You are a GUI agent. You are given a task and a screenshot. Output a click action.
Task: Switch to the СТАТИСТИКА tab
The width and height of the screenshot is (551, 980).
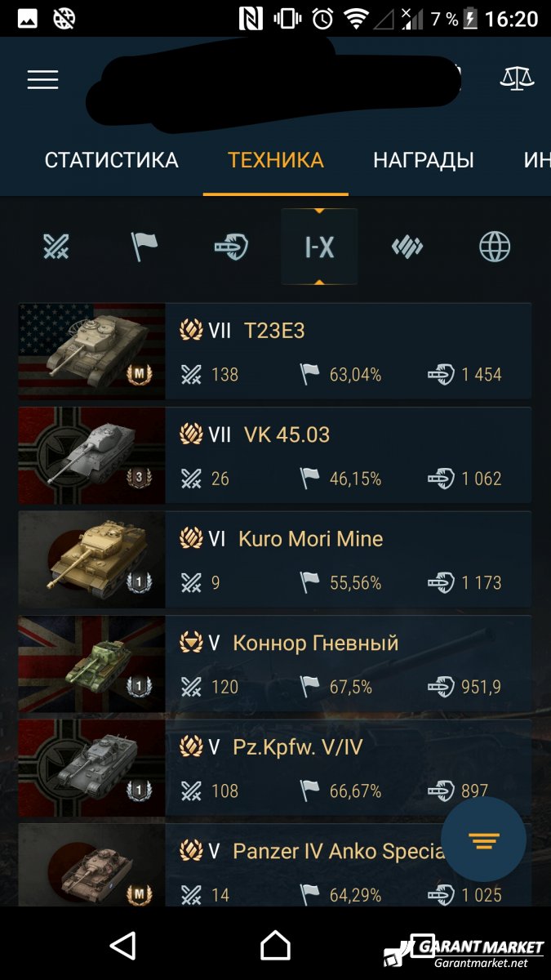(111, 160)
